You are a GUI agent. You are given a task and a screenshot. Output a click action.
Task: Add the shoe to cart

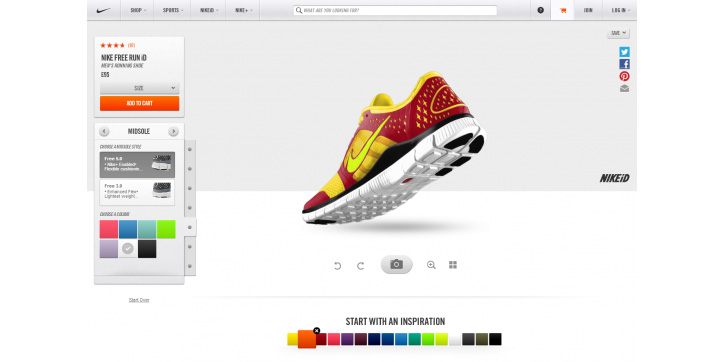pos(139,103)
